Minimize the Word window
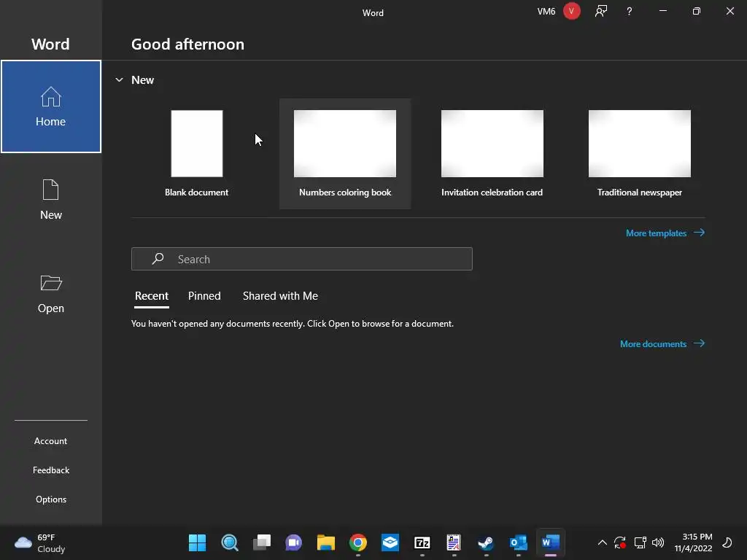747x560 pixels. click(x=662, y=11)
